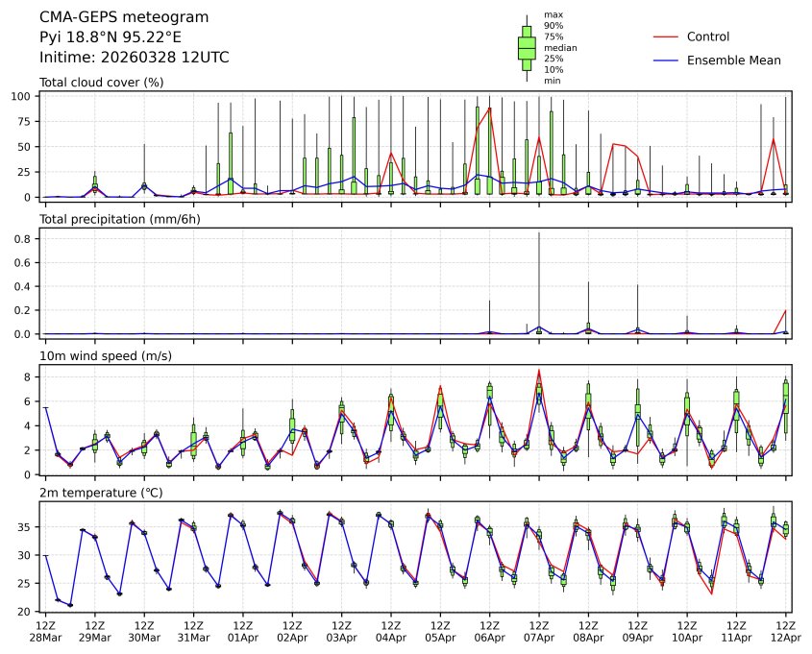Click the red Control legend line
The width and height of the screenshot is (812, 654).
coord(665,36)
